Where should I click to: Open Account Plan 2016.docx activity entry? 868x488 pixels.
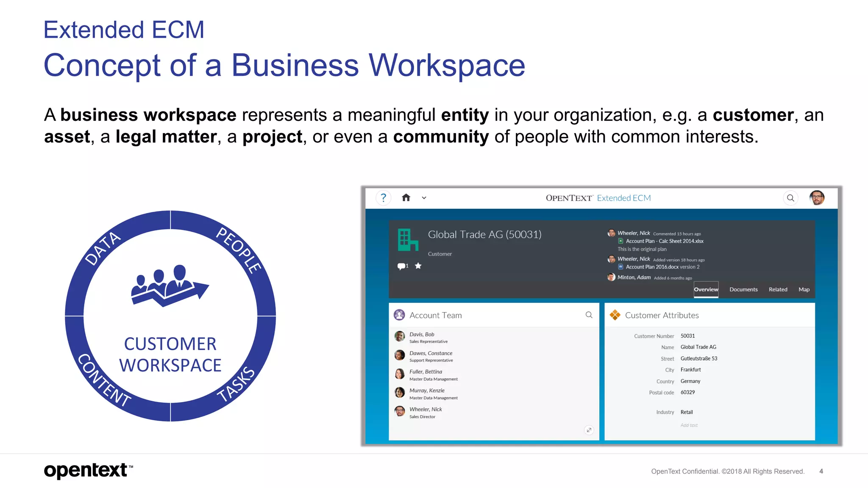click(x=662, y=267)
